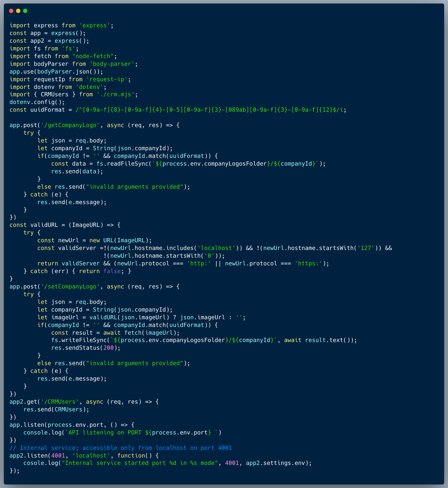The height and width of the screenshot is (488, 448).
Task: Click the bodyParser.json() middleware line
Action: [56, 71]
